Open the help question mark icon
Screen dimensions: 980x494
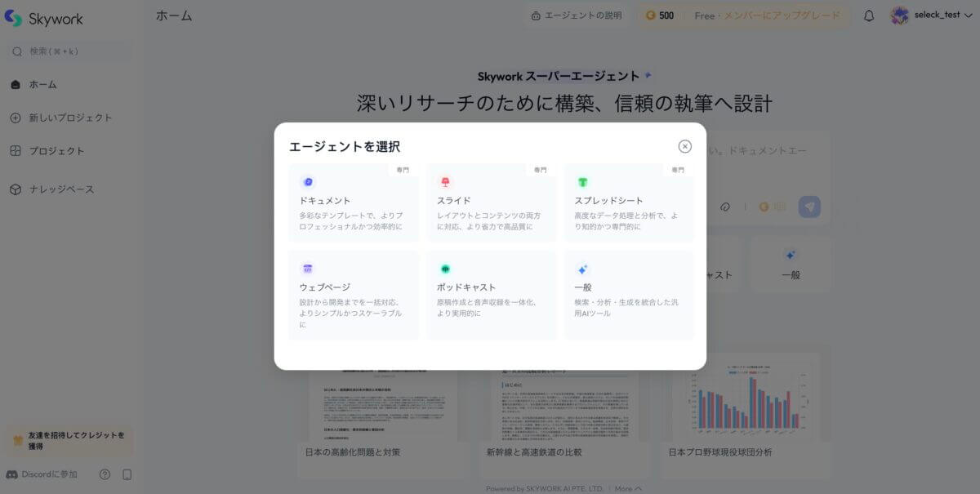105,474
